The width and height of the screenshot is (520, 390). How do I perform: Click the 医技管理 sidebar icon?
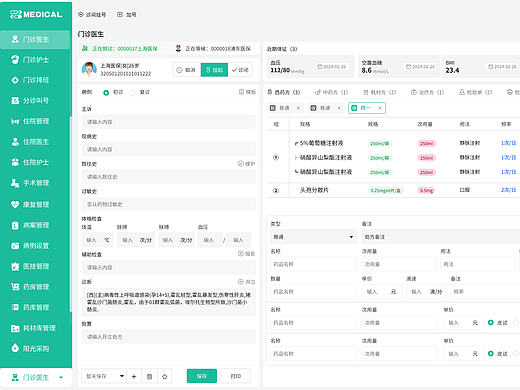[15, 266]
